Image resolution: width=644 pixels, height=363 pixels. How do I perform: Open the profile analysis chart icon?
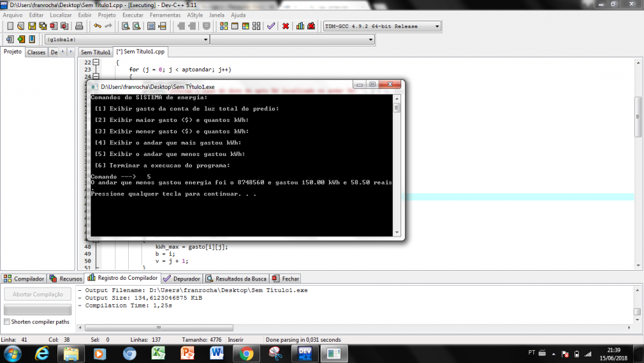pos(300,26)
